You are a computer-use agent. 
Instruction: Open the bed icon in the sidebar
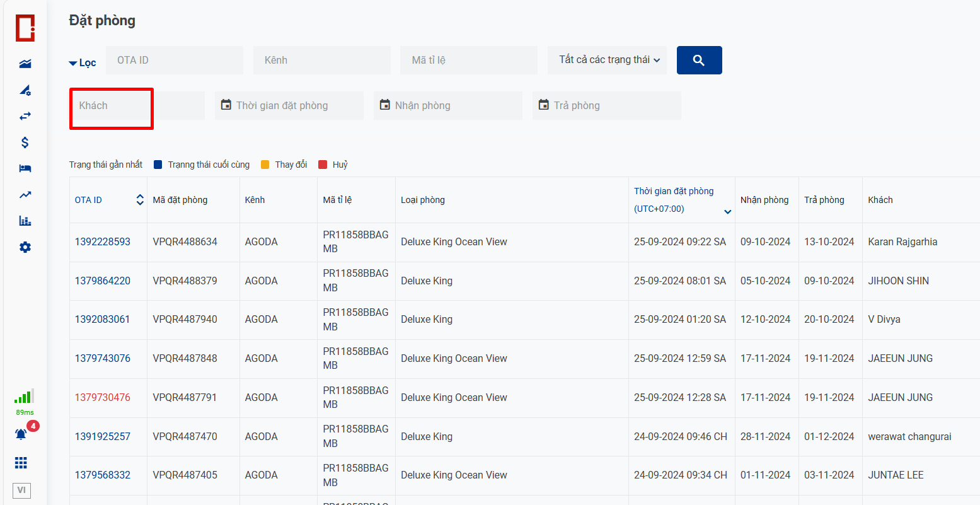click(25, 168)
